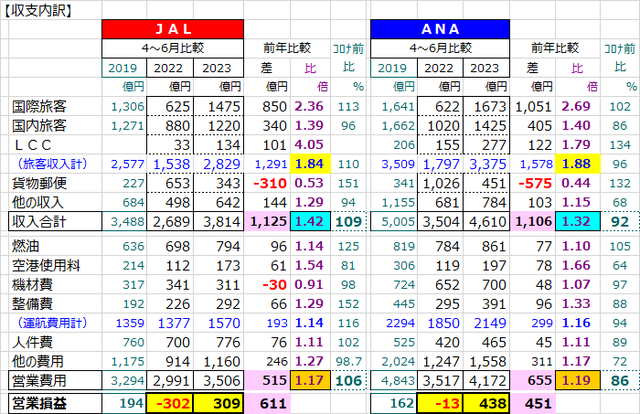Click the 人件費 row label

[x=32, y=342]
